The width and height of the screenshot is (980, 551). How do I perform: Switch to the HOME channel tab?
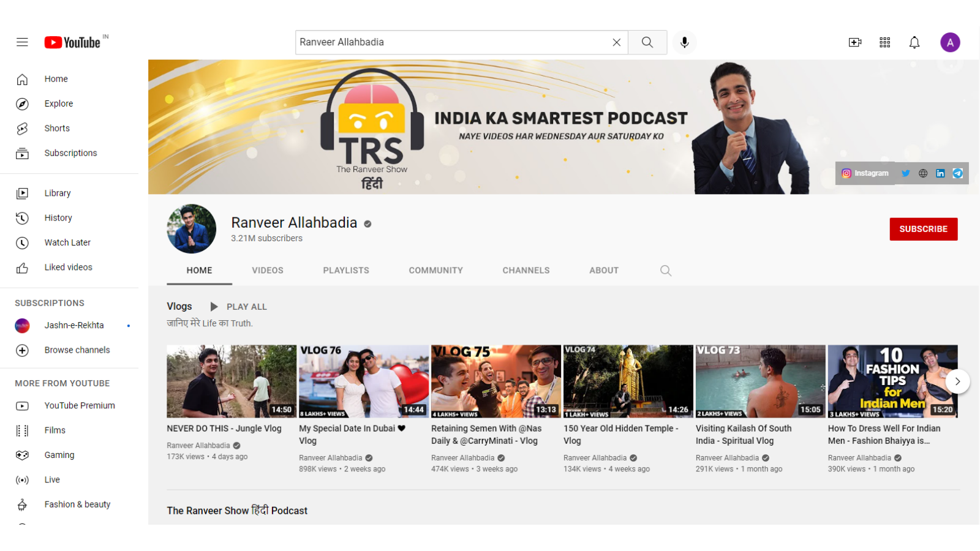[199, 271]
